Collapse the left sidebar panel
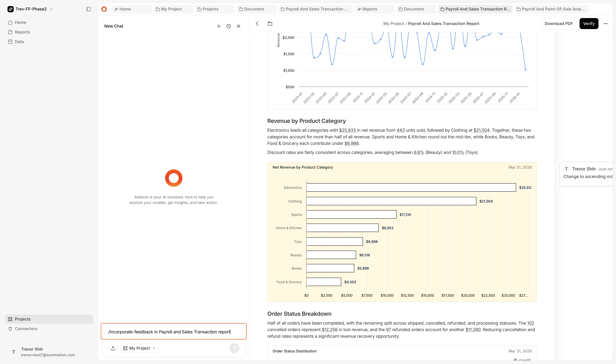This screenshot has height=364, width=616. (89, 9)
